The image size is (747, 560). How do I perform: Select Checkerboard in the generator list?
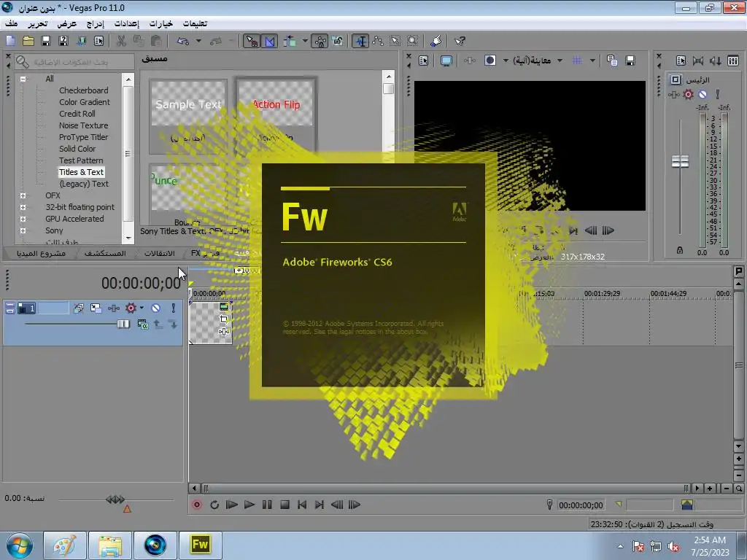coord(83,90)
